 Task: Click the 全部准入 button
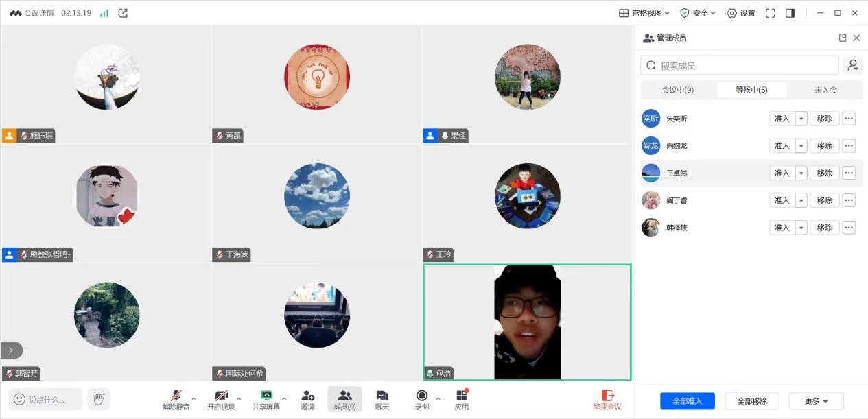tap(687, 401)
